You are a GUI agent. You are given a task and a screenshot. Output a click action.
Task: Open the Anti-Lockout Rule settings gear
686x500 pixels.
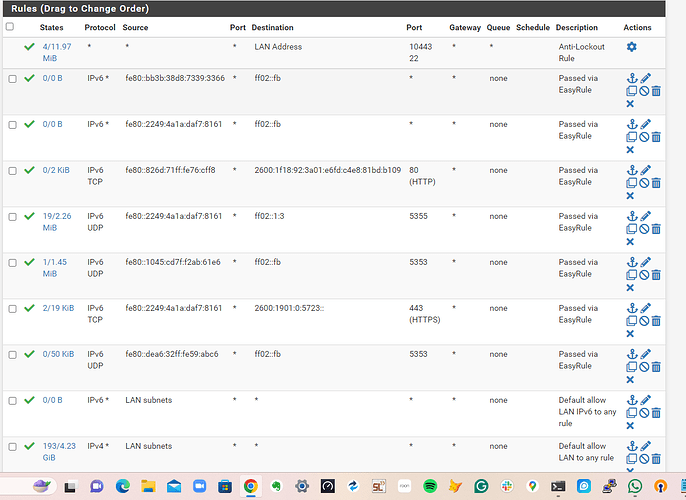[x=631, y=47]
